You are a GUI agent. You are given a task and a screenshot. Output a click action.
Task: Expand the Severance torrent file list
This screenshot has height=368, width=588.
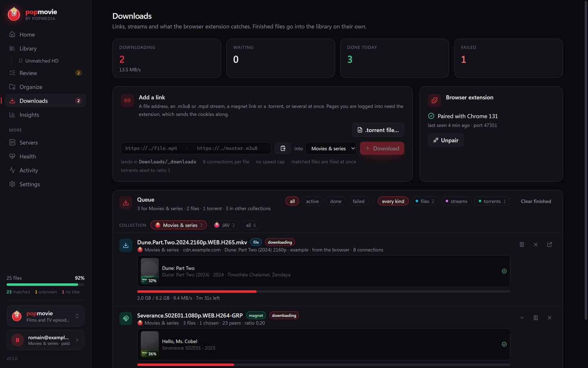click(522, 318)
